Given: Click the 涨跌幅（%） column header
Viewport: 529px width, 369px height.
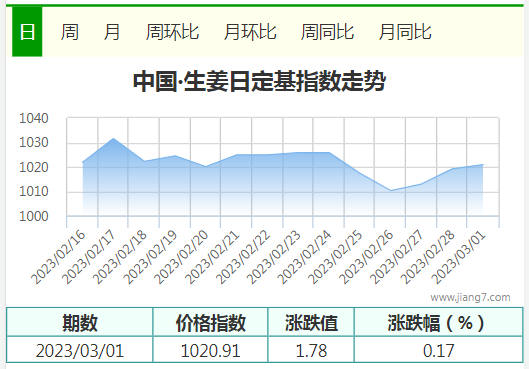Looking at the screenshot, I should [x=439, y=323].
